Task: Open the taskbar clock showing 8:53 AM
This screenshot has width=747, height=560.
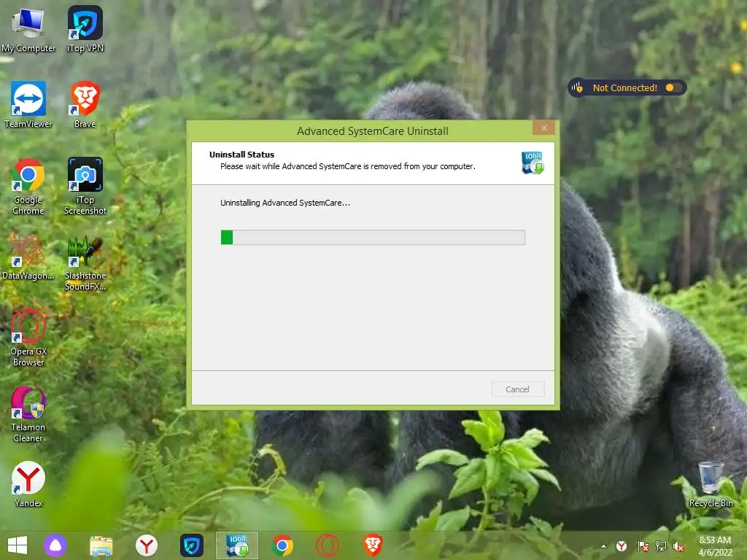Action: pyautogui.click(x=715, y=545)
